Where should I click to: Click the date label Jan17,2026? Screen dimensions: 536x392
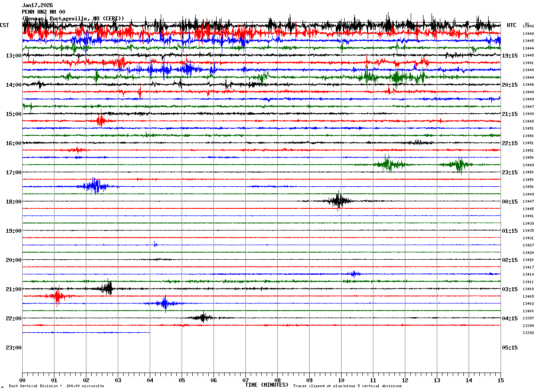coord(37,5)
